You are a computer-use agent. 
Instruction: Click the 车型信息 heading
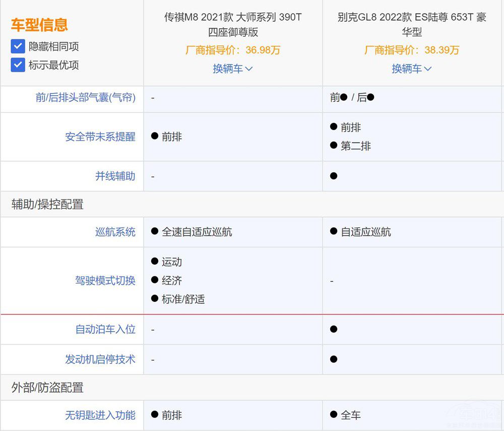39,25
